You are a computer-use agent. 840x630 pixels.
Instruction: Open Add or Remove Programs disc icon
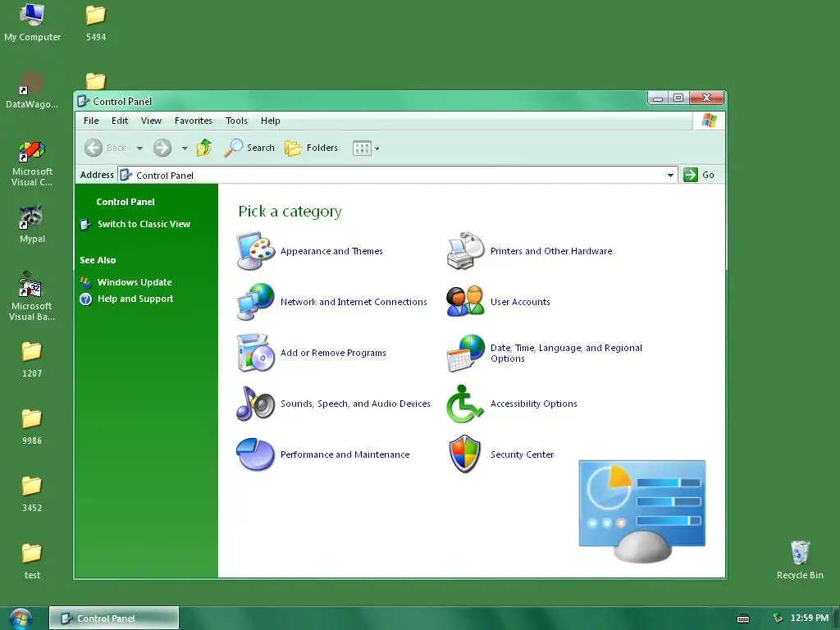256,353
